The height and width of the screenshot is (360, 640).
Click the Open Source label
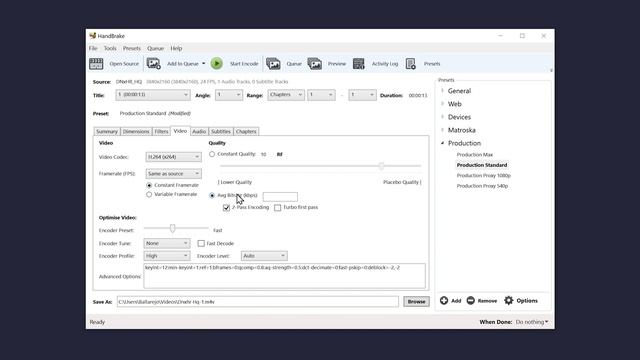pyautogui.click(x=124, y=64)
